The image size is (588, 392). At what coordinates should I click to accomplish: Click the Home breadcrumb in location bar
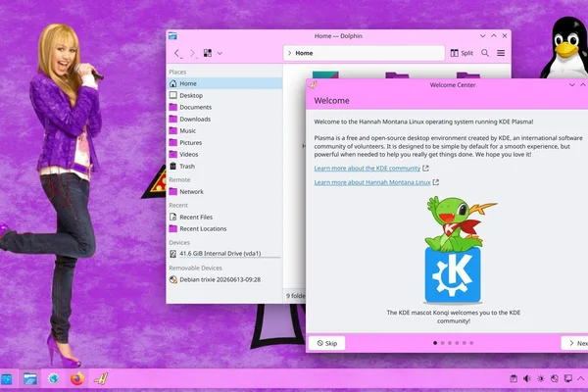pyautogui.click(x=304, y=53)
